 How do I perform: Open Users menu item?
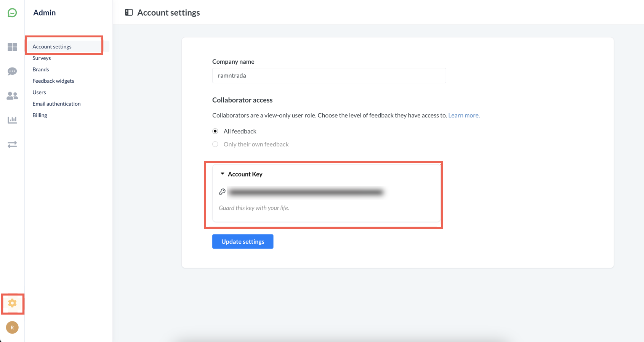[x=39, y=92]
